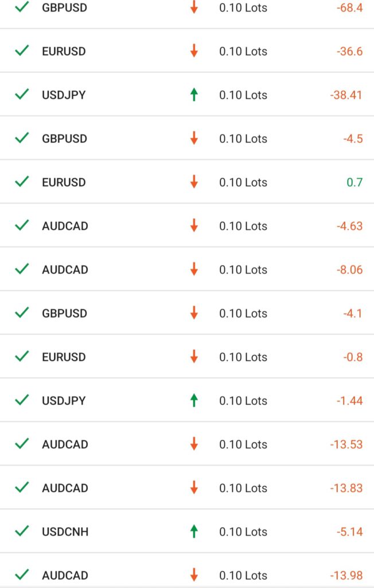
Task: Click the green up arrow on USDJPY -38.41
Action: pos(194,95)
